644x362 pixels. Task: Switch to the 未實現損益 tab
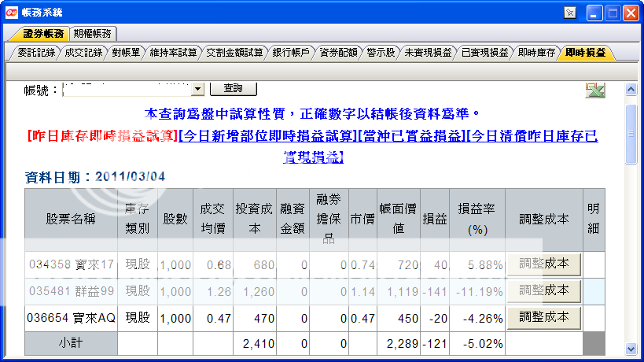click(x=428, y=53)
